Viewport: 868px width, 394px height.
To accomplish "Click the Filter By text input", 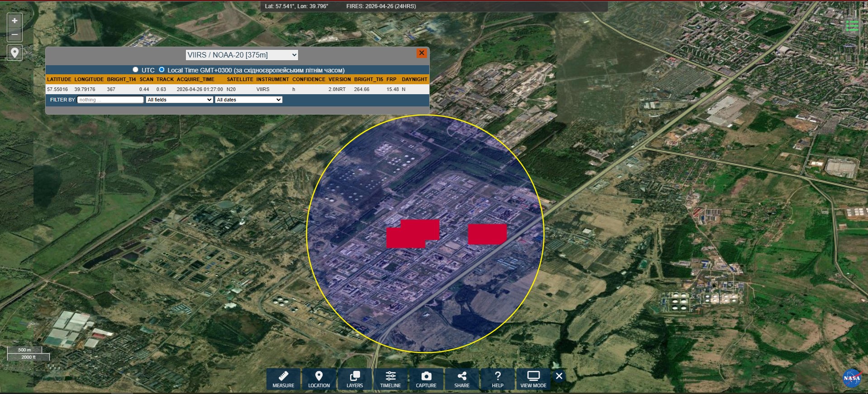I will (110, 100).
